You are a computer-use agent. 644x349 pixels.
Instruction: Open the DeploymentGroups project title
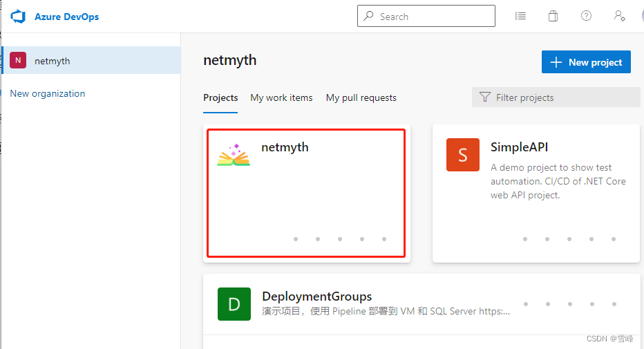click(x=316, y=296)
